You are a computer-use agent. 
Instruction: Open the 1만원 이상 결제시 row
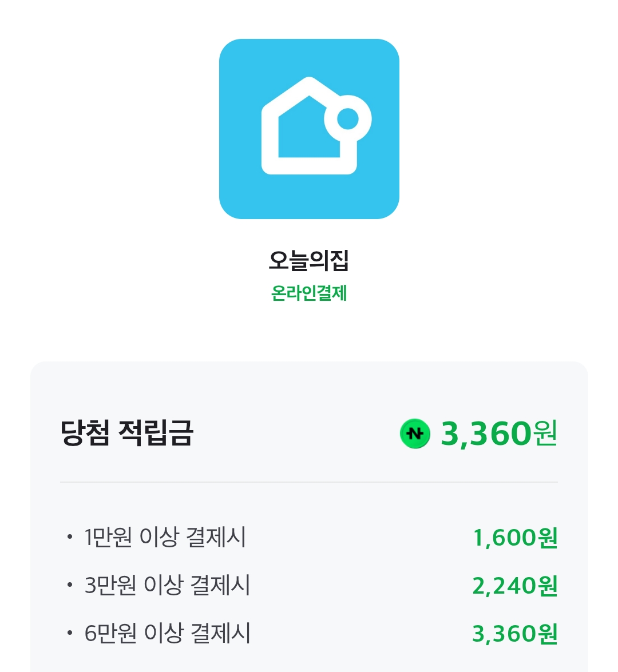click(309, 537)
